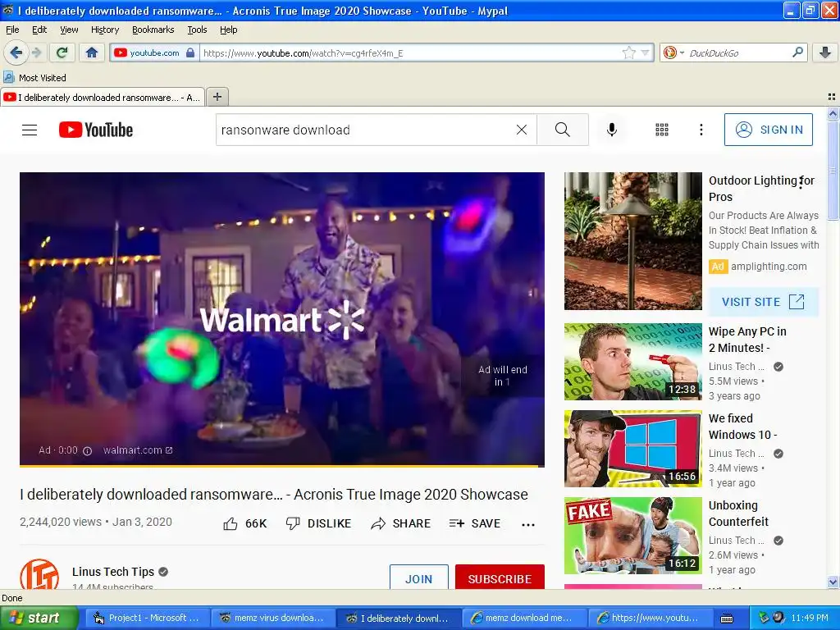840x630 pixels.
Task: Click the browser address bar URL
Action: 410,52
